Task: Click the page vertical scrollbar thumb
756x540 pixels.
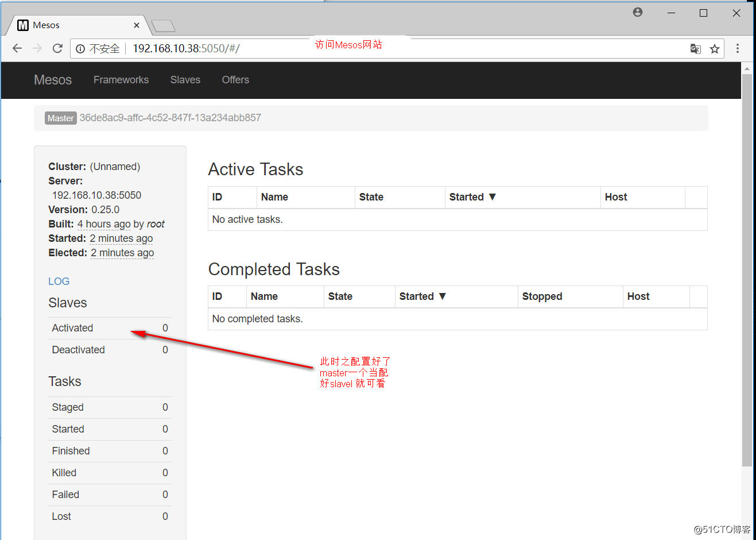Action: (747, 270)
